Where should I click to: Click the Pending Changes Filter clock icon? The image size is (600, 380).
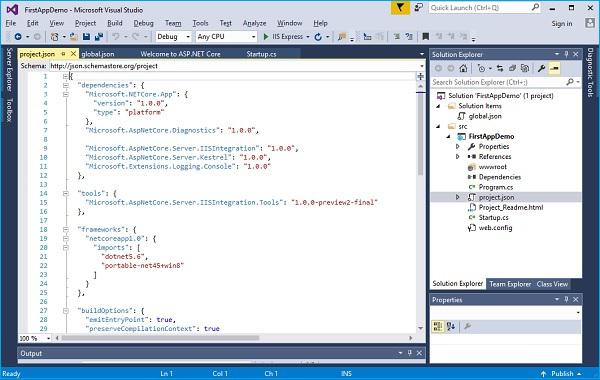click(x=481, y=68)
